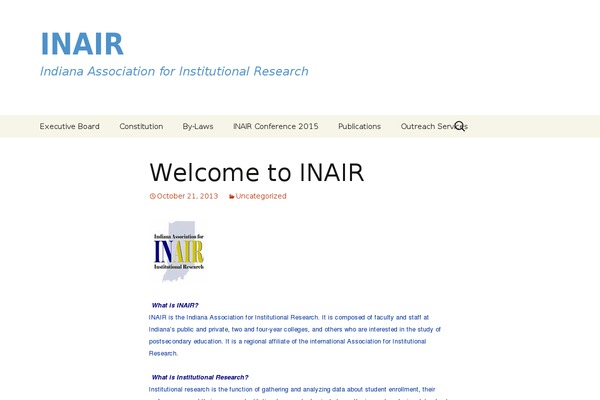Click the Indiana Association for Institutional Research tagline
Image resolution: width=600 pixels, height=400 pixels.
pos(174,71)
